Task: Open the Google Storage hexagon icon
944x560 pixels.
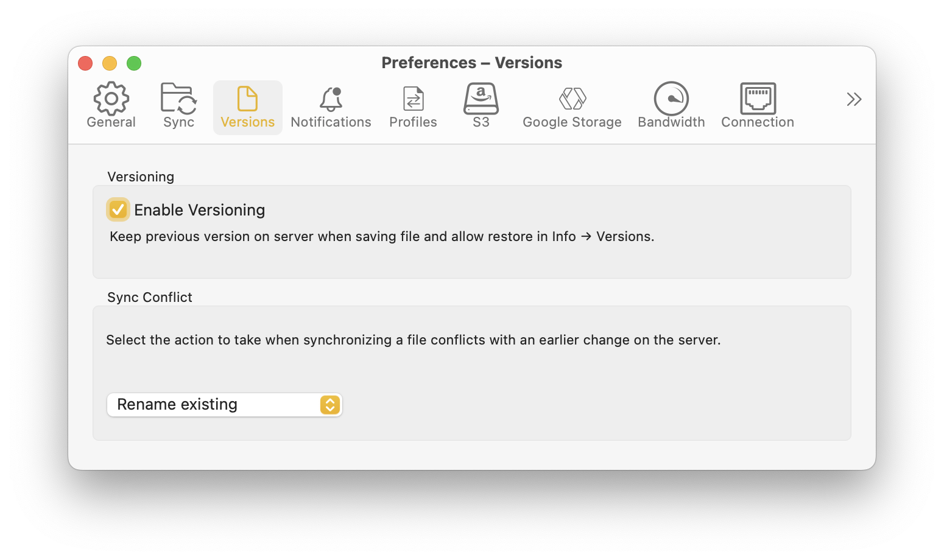Action: [572, 99]
